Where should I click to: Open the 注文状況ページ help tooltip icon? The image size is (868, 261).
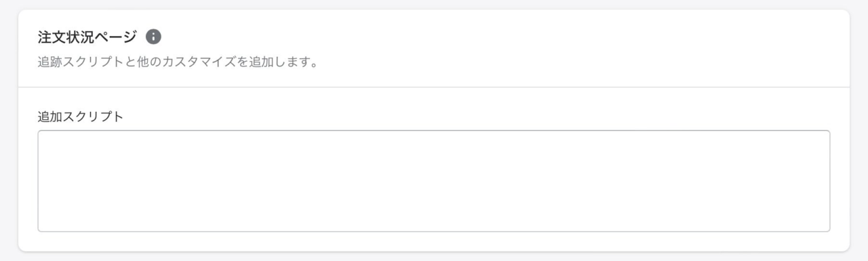pos(154,37)
